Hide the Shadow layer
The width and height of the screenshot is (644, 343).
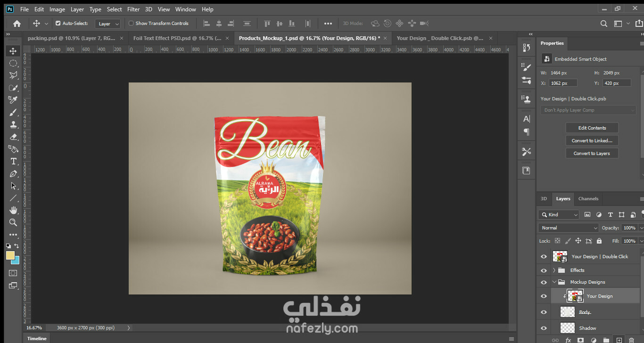(x=544, y=328)
